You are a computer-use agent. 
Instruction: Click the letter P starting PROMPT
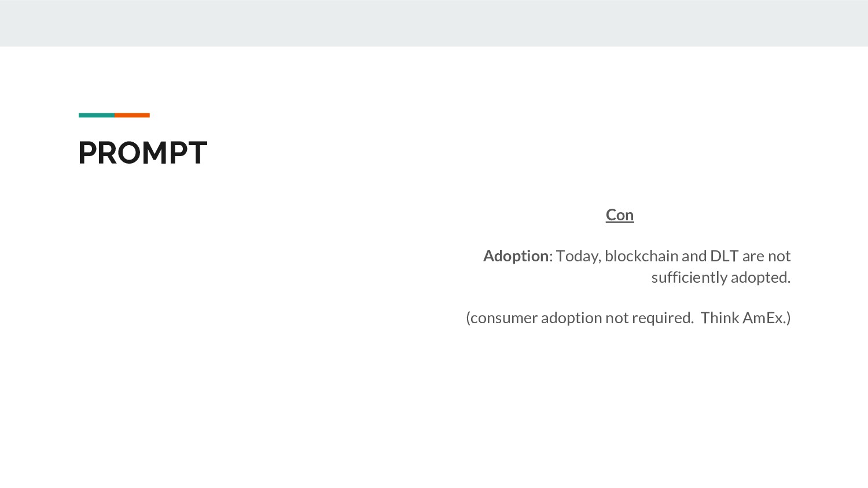pos(88,153)
